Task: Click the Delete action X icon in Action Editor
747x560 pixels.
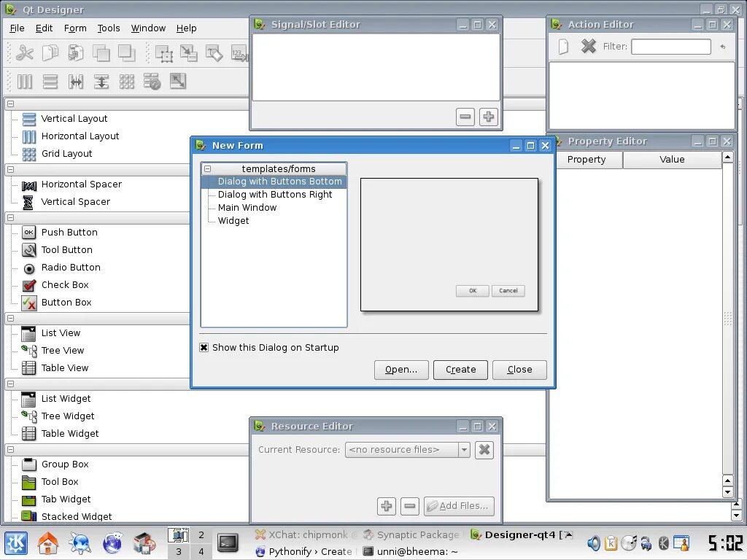Action: (x=589, y=46)
